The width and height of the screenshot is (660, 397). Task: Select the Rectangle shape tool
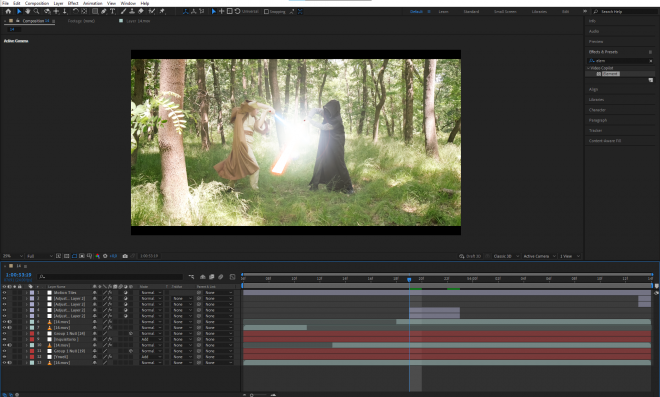(x=95, y=11)
